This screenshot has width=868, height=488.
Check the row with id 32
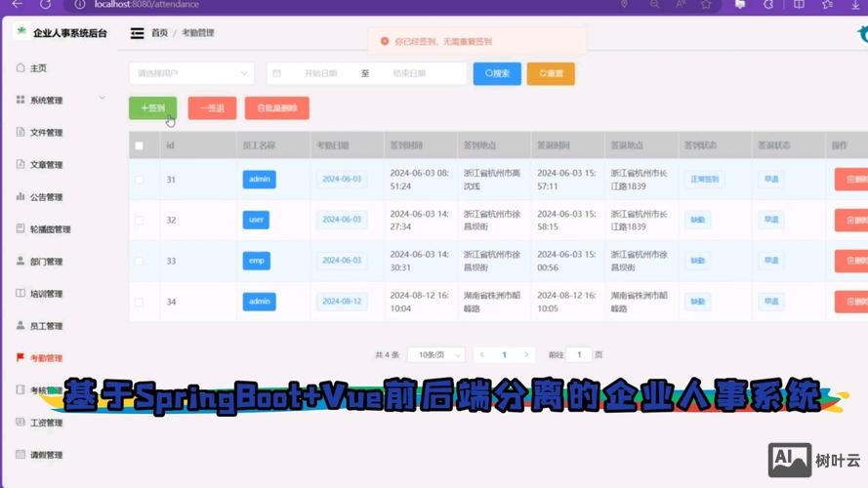tap(139, 221)
